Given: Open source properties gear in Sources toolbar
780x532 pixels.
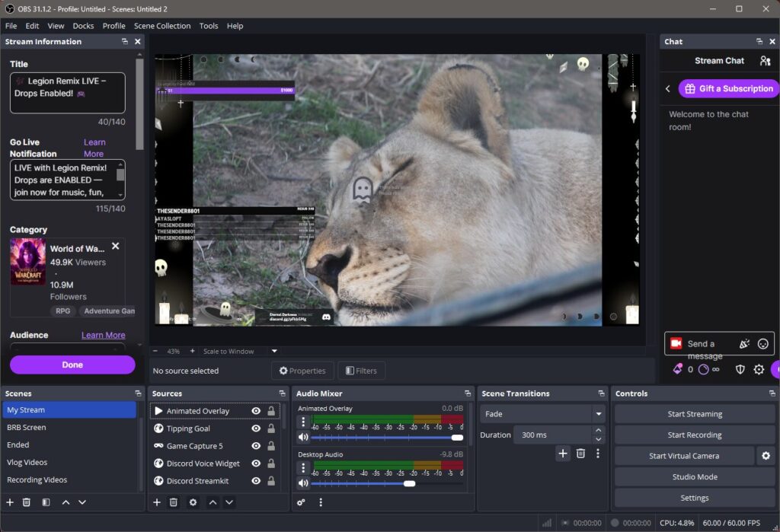Looking at the screenshot, I should click(x=193, y=502).
